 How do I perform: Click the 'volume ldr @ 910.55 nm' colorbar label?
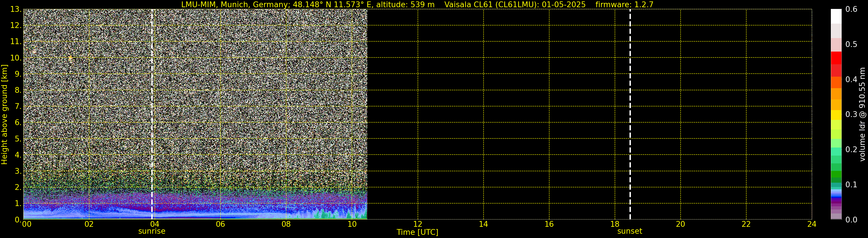[x=862, y=114]
